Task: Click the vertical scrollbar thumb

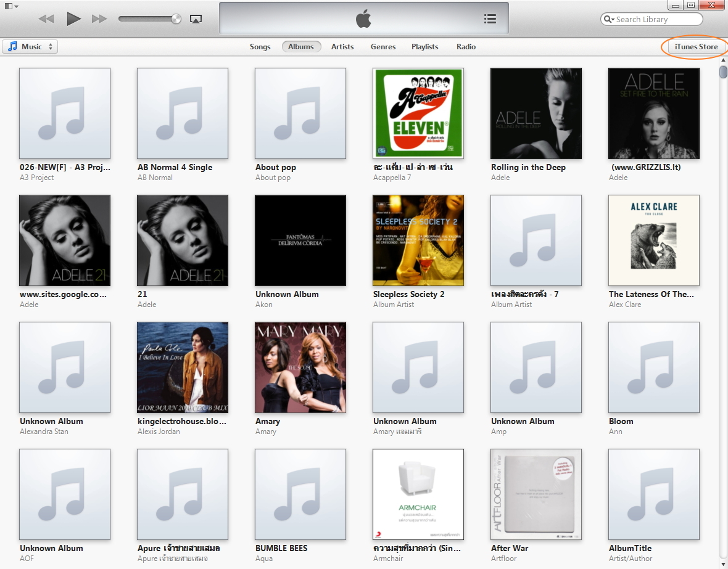Action: point(723,73)
